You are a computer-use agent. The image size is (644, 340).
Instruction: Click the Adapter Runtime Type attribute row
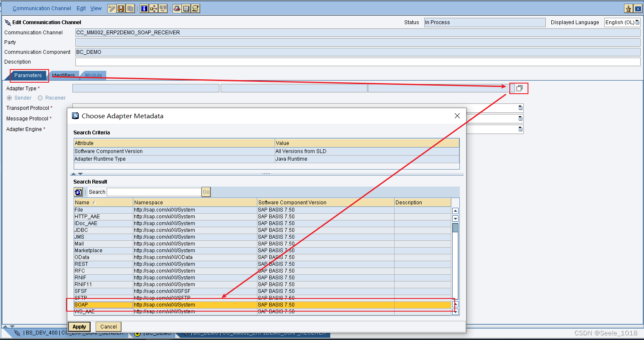click(x=266, y=159)
